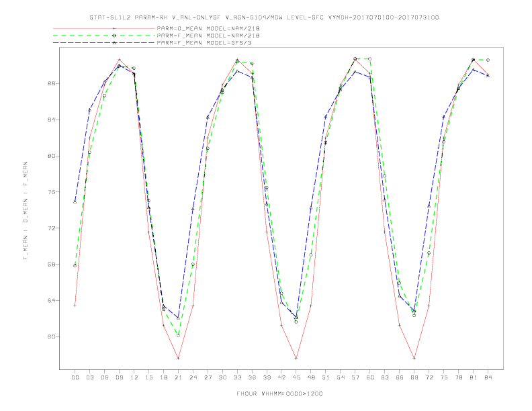This screenshot has width=532, height=411.
Task: Click x-axis tick label 66
Action: [x=400, y=377]
